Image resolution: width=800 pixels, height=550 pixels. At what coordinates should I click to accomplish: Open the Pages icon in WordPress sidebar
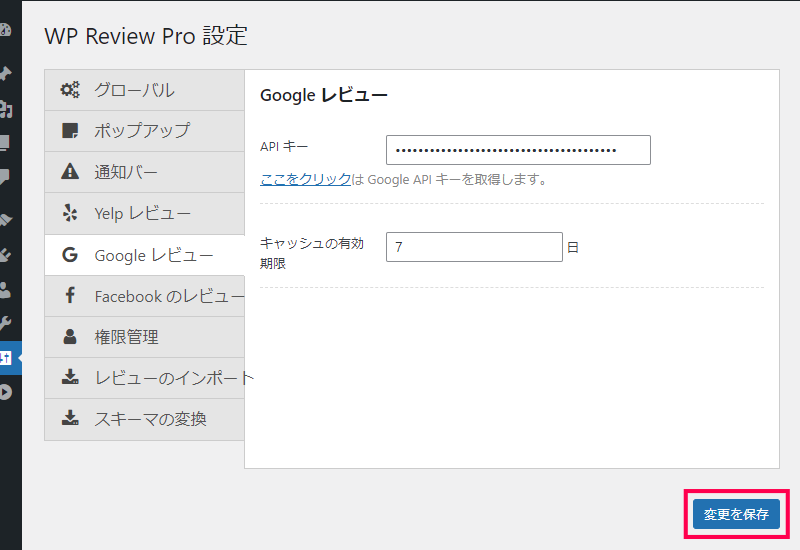(5, 143)
